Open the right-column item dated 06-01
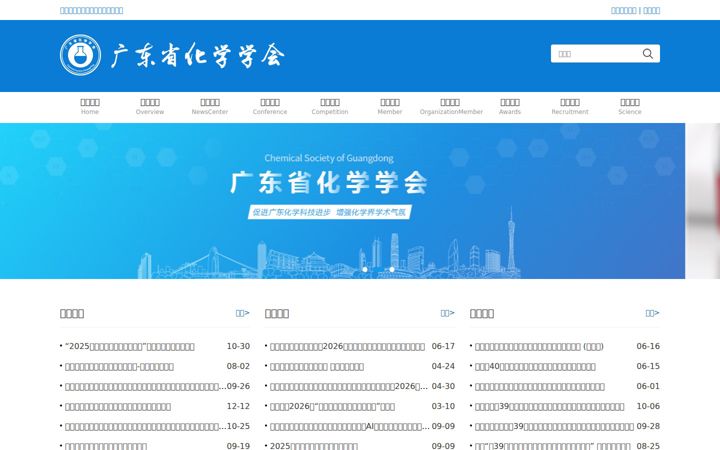This screenshot has width=720, height=450. tap(540, 387)
